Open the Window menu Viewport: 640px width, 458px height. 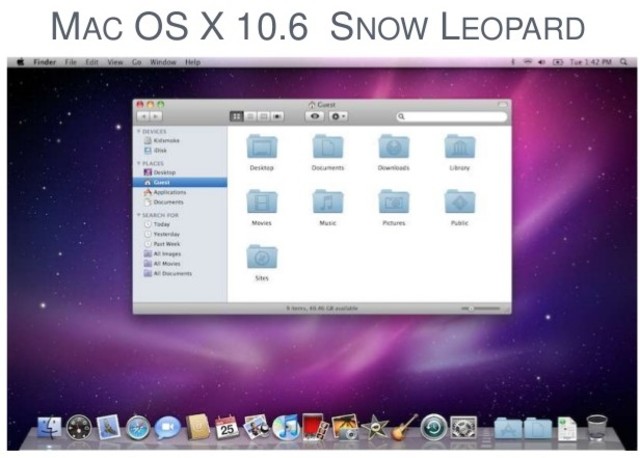pyautogui.click(x=163, y=62)
